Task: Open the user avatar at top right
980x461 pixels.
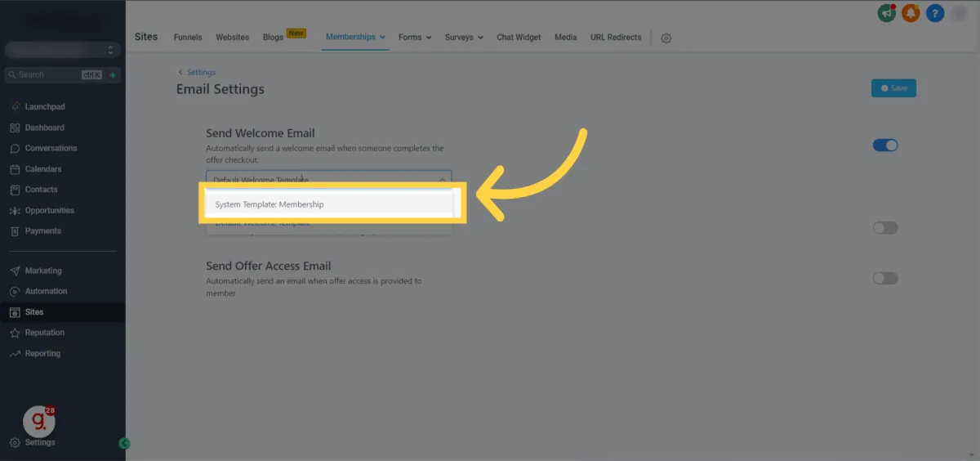Action: pos(960,13)
